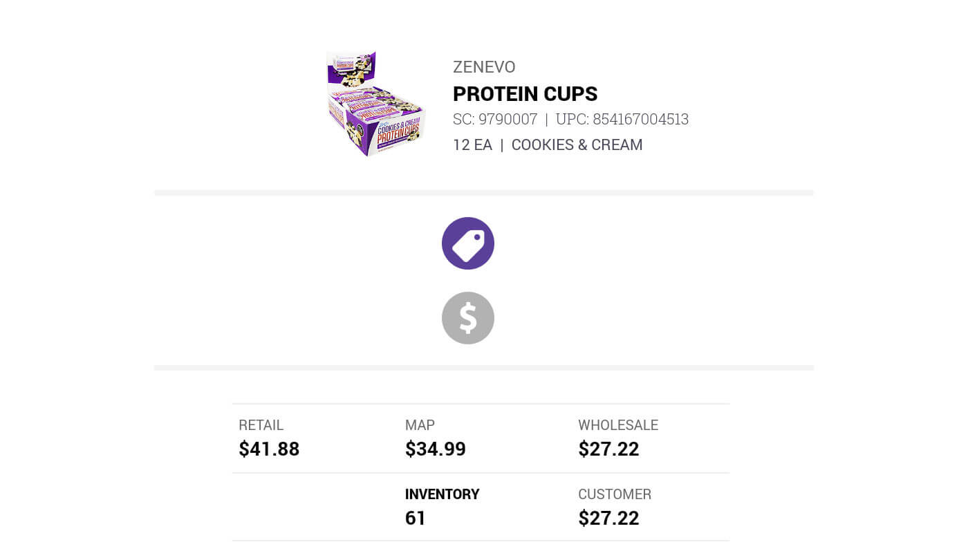Select the $27.22 wholesale price
The height and width of the screenshot is (560, 968).
pos(608,449)
